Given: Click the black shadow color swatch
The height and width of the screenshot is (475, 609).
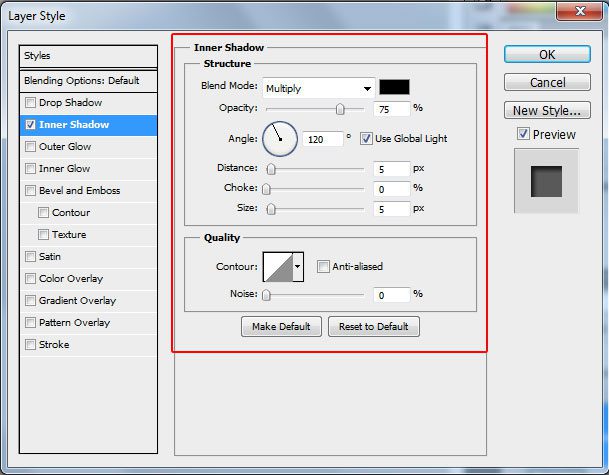Looking at the screenshot, I should (393, 87).
